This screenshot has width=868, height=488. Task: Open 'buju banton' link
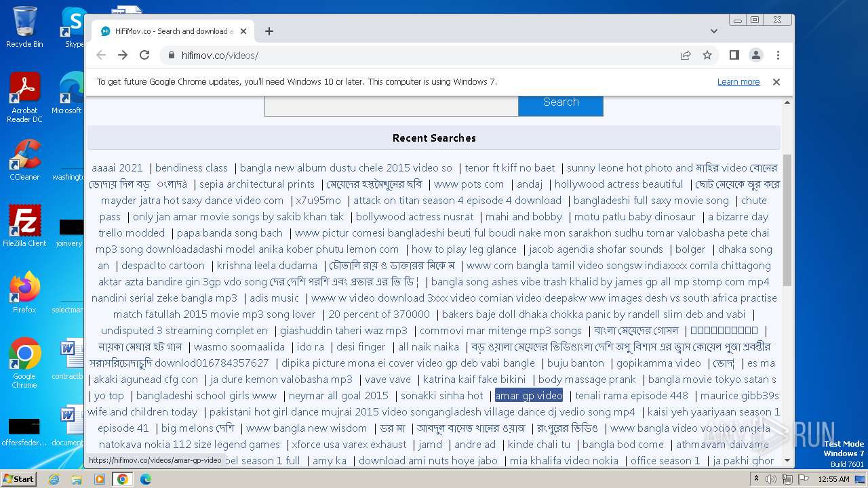coord(575,363)
